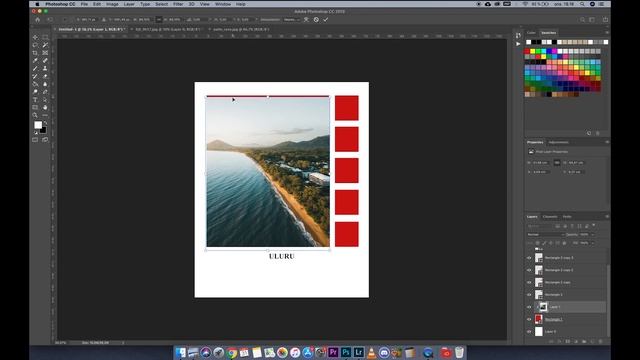The height and width of the screenshot is (360, 640).
Task: Toggle Quick Mask mode icon
Action: point(35,140)
